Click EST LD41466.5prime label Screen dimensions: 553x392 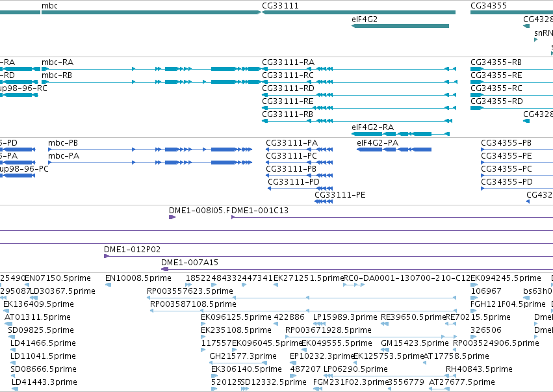43,344
